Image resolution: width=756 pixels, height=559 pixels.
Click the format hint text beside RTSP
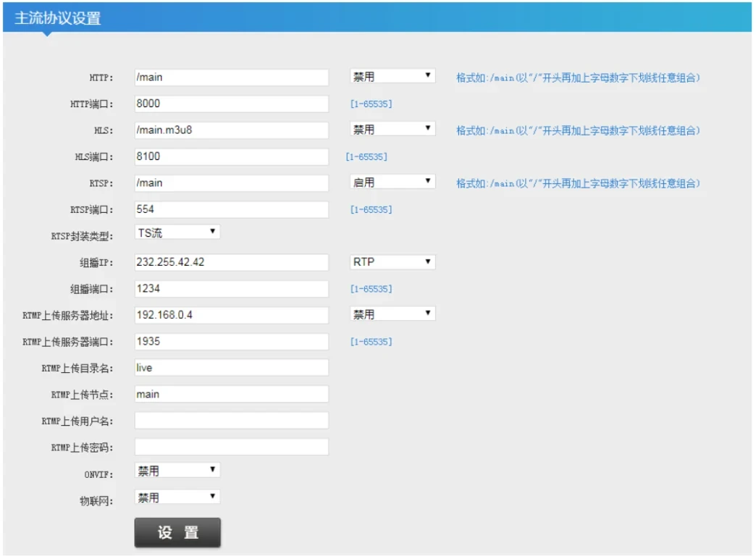tap(578, 184)
